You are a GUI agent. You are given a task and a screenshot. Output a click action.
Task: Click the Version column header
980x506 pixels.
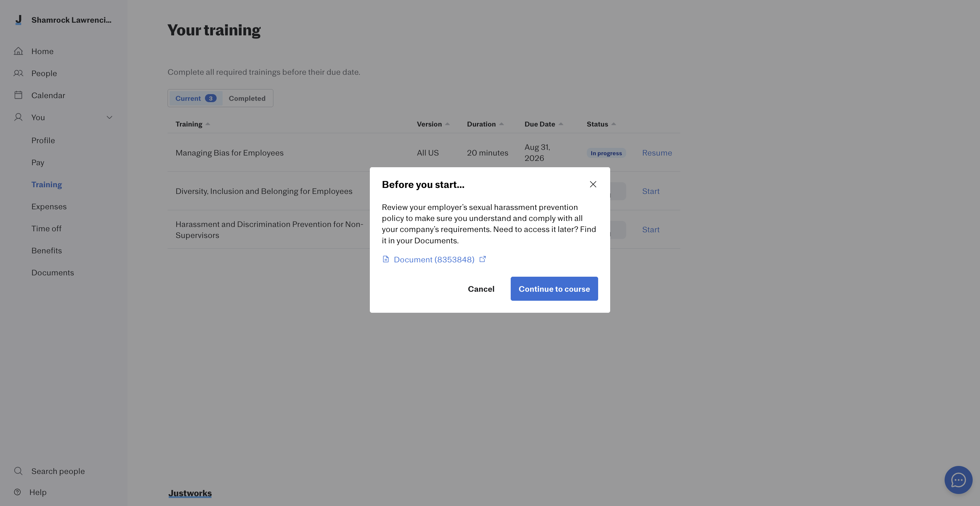(x=429, y=124)
